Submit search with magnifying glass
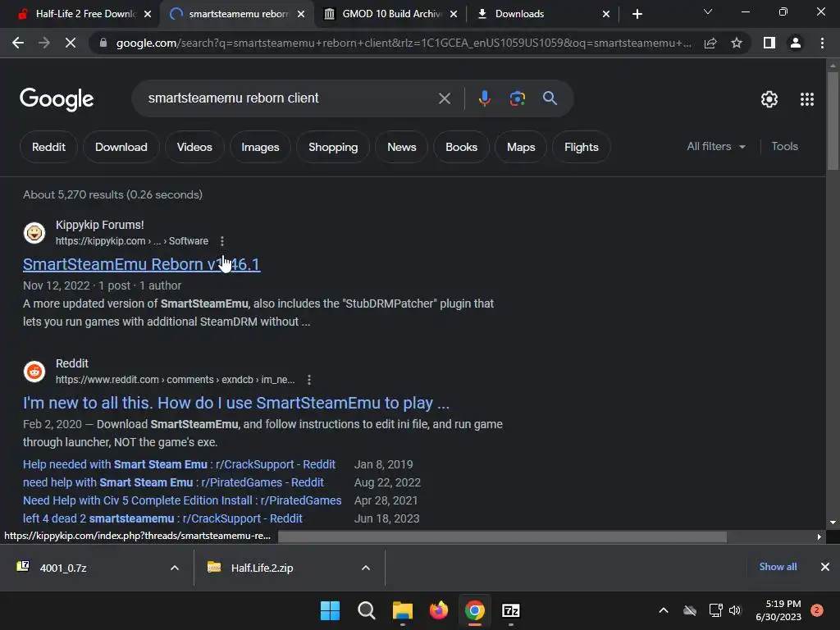This screenshot has width=840, height=630. tap(550, 98)
